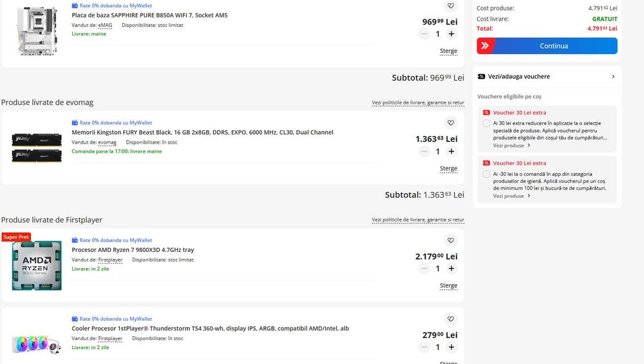
Task: Select second Voucher 30 Lei hygiene radio
Action: click(486, 174)
